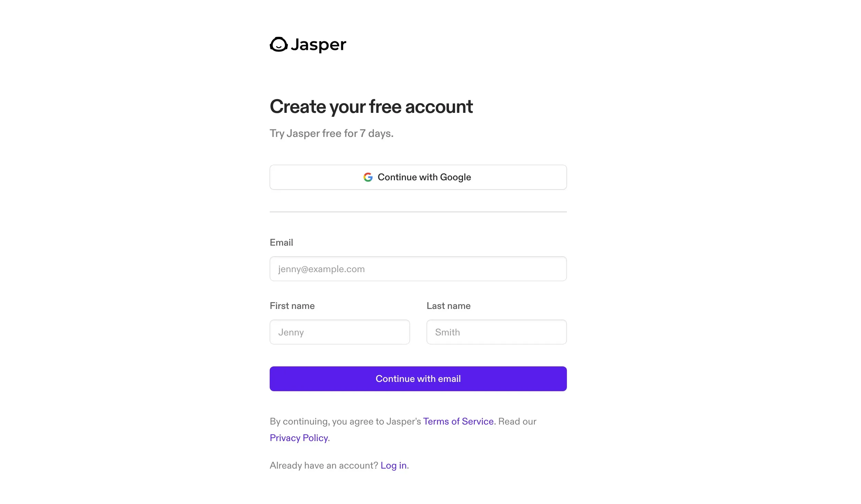
Task: Click the Google 'G' icon
Action: (x=368, y=177)
